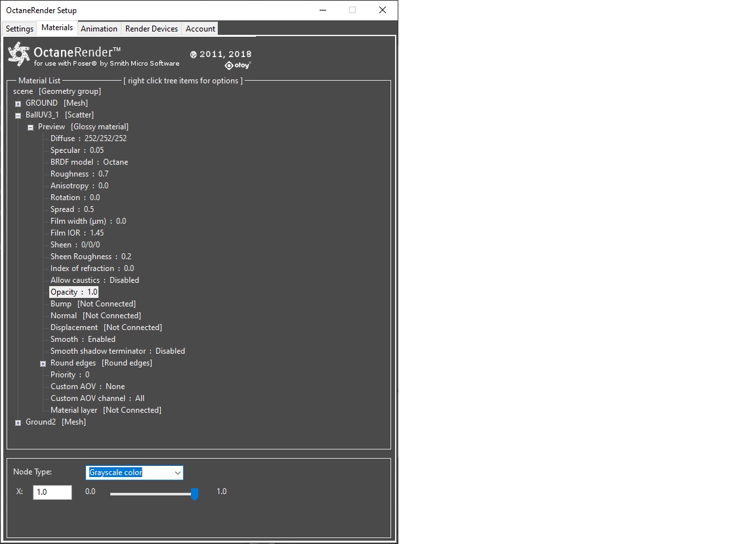Click the X opacity slider handle
This screenshot has height=544, width=756.
(194, 494)
